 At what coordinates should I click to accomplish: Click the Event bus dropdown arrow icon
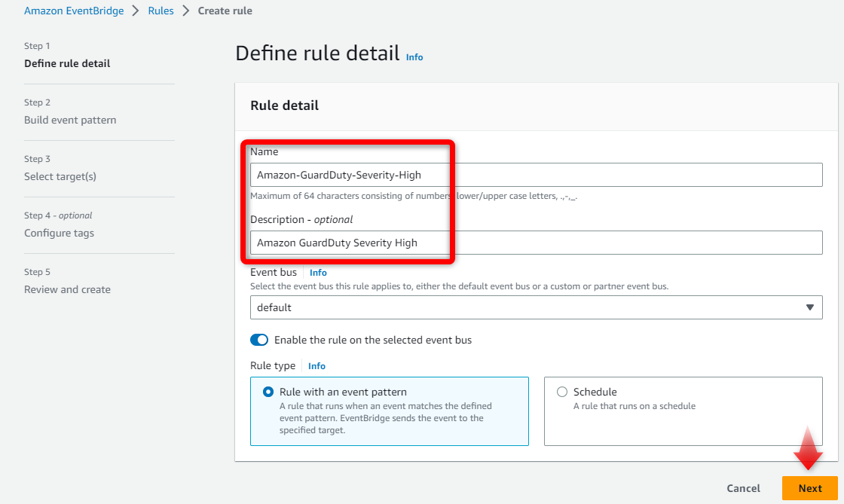tap(809, 307)
